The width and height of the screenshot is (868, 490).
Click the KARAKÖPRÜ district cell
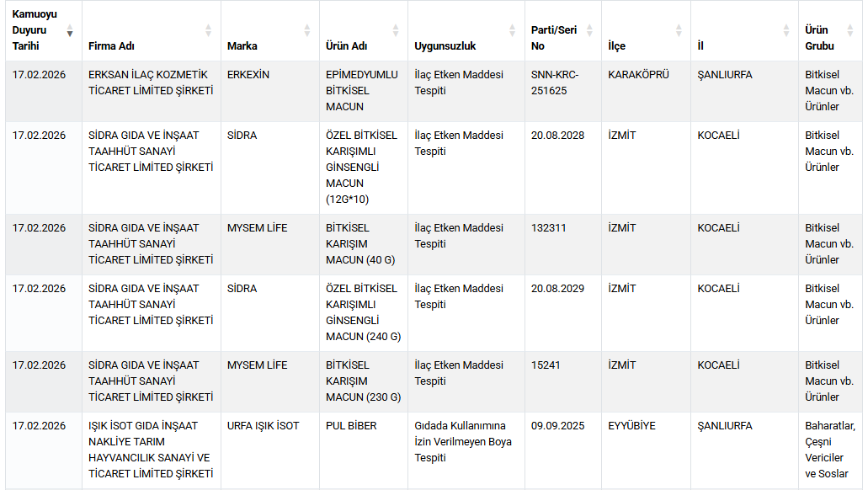click(x=638, y=75)
